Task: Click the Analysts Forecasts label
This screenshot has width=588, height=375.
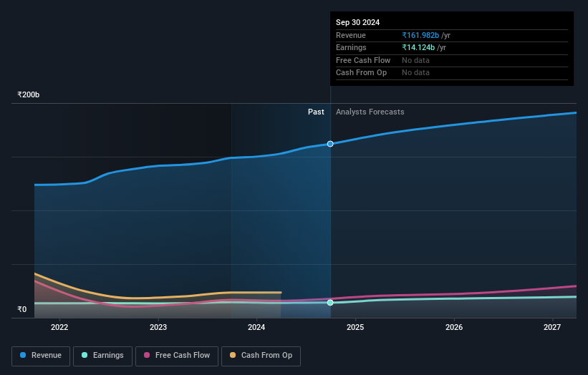Action: pos(370,112)
